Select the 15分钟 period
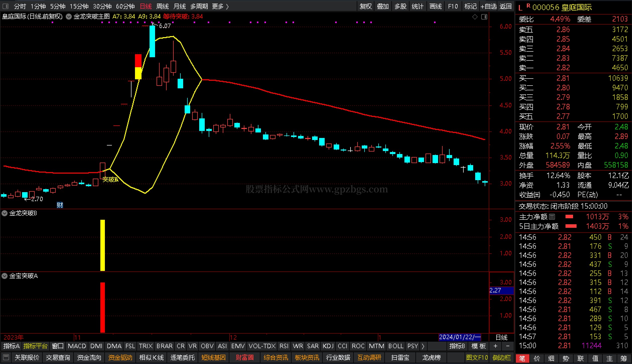This screenshot has height=364, width=632. pyautogui.click(x=79, y=6)
